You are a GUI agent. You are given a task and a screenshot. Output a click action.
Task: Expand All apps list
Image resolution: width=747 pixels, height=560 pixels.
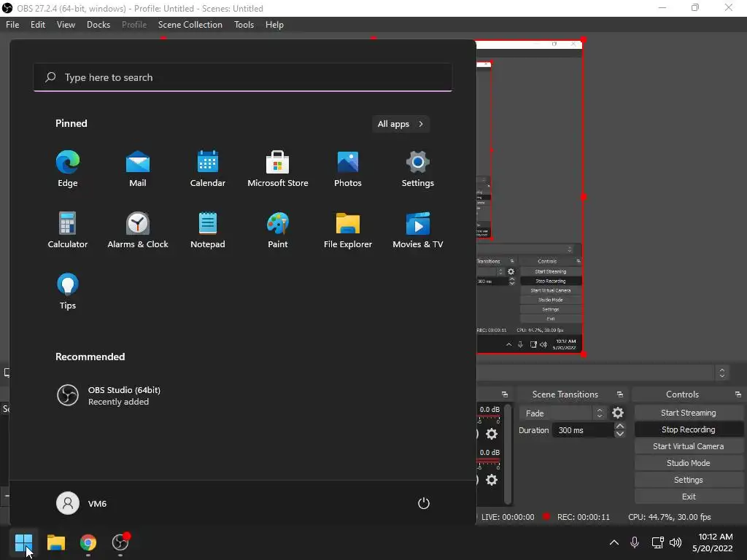click(400, 124)
